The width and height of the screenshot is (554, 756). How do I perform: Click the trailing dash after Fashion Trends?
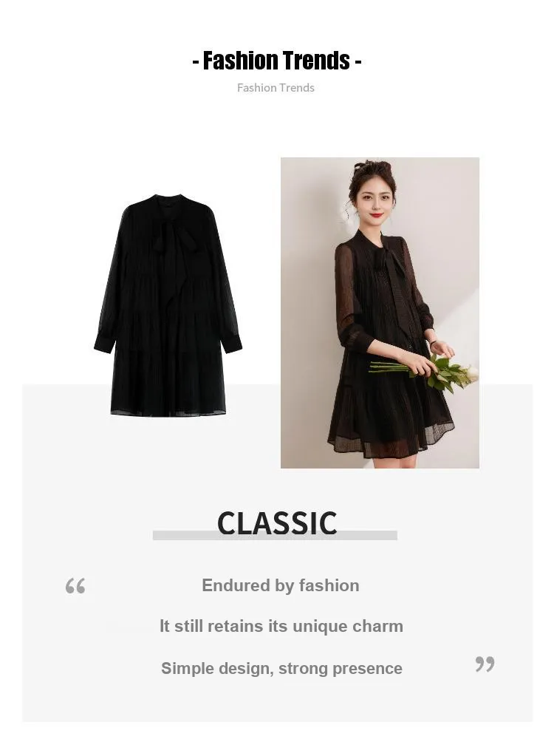358,62
